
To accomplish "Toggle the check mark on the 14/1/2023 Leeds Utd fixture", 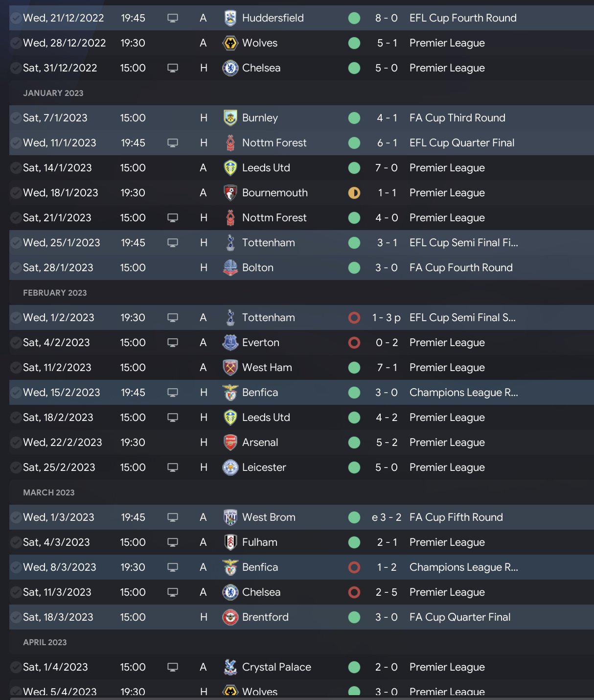I will (16, 168).
